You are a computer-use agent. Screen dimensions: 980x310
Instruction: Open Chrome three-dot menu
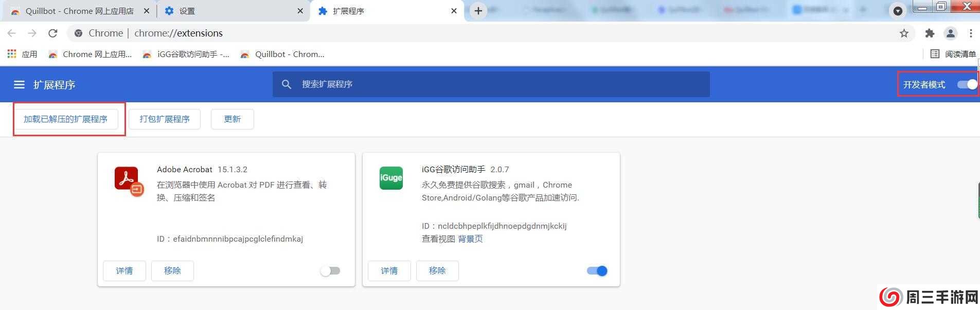click(x=971, y=33)
